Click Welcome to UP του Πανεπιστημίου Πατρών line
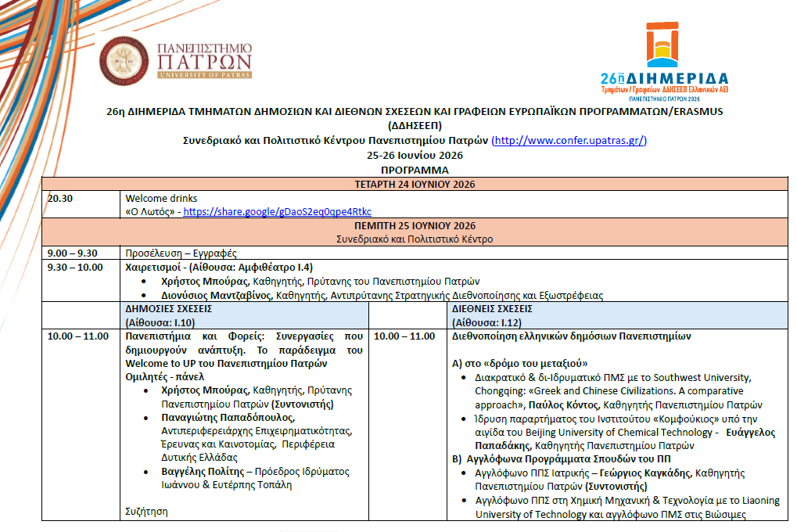 tap(226, 364)
